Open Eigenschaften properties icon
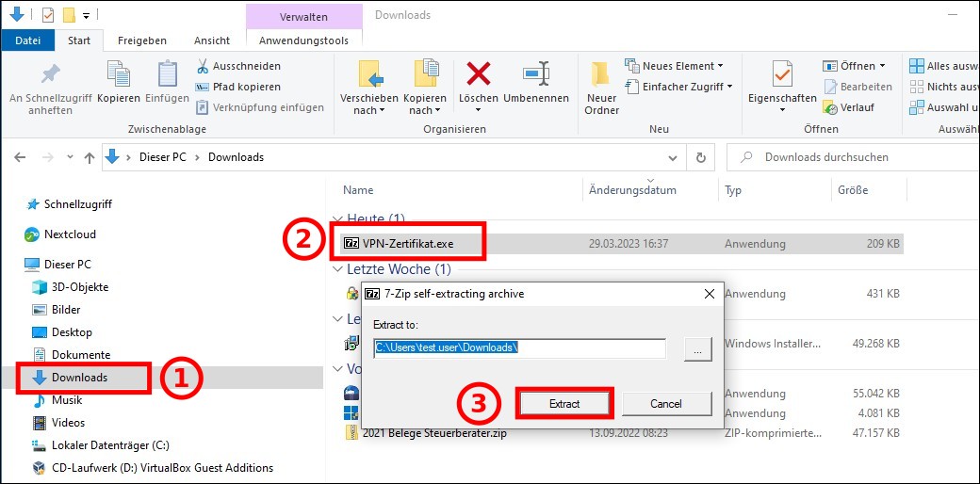The image size is (980, 484). 782,75
